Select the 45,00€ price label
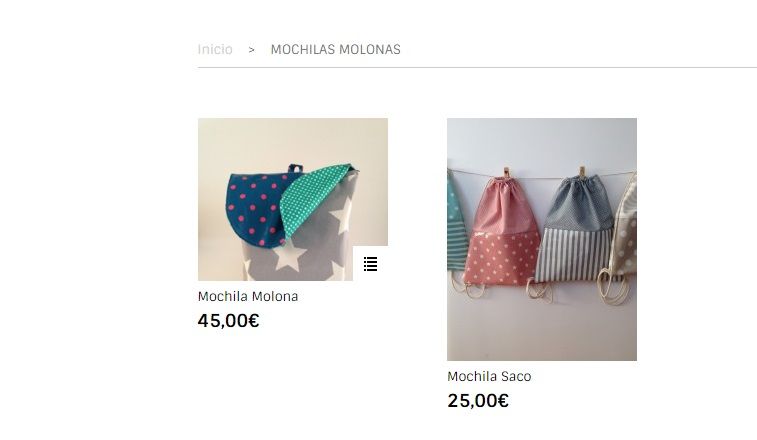The width and height of the screenshot is (757, 440). tap(228, 320)
